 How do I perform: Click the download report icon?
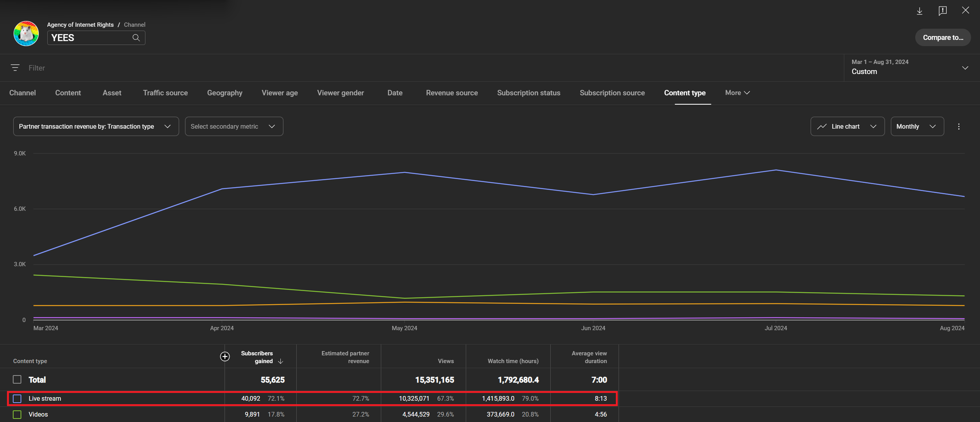pos(920,11)
